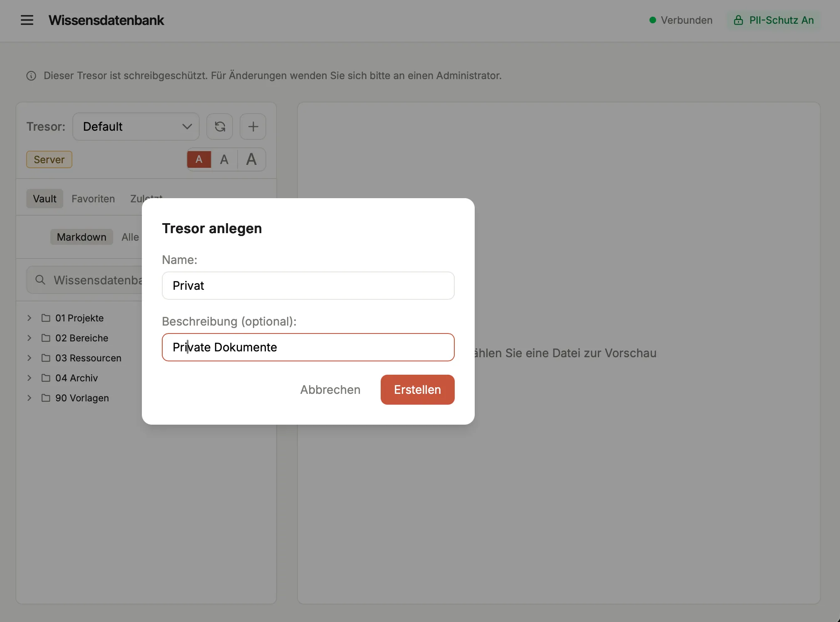Click the Datei zur Vorschau placeholder text

coord(565,353)
